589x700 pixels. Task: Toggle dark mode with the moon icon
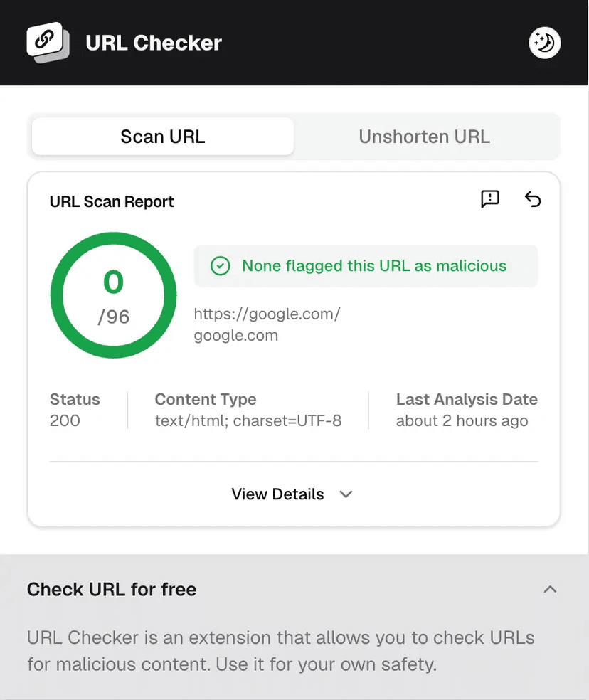click(x=545, y=43)
